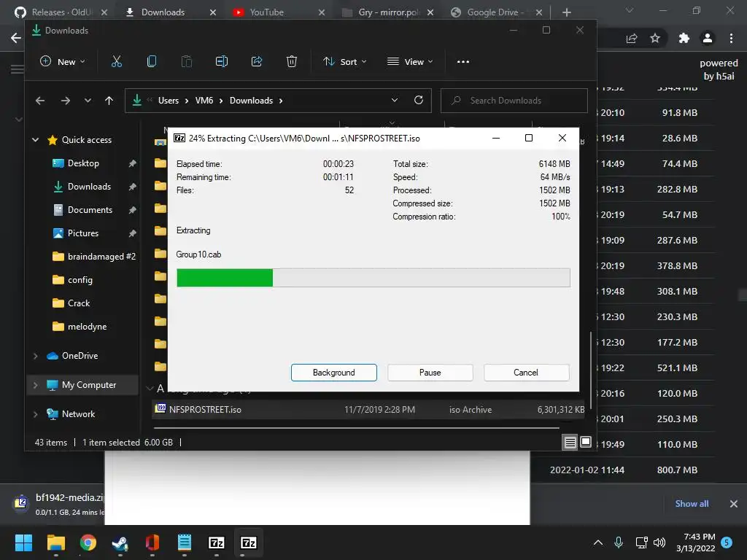The width and height of the screenshot is (747, 560).
Task: Open the View dropdown menu
Action: click(410, 61)
